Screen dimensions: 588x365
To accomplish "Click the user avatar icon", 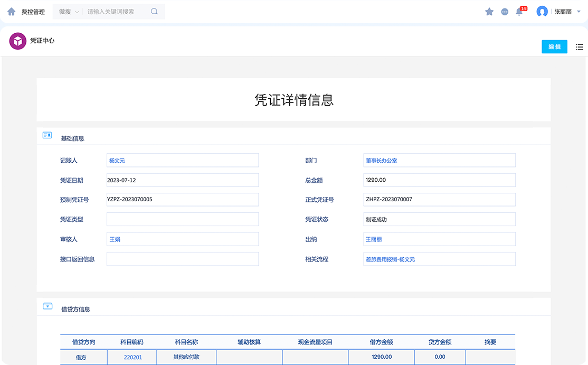I will [542, 12].
